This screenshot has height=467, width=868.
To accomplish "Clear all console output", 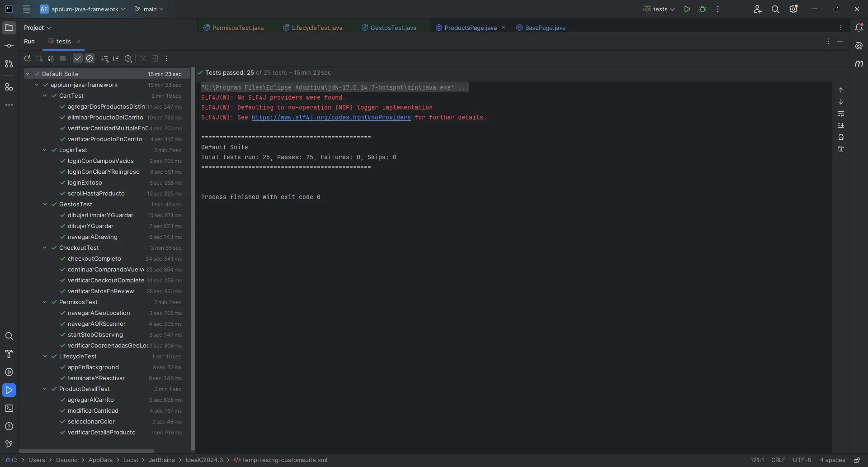I will 841,149.
